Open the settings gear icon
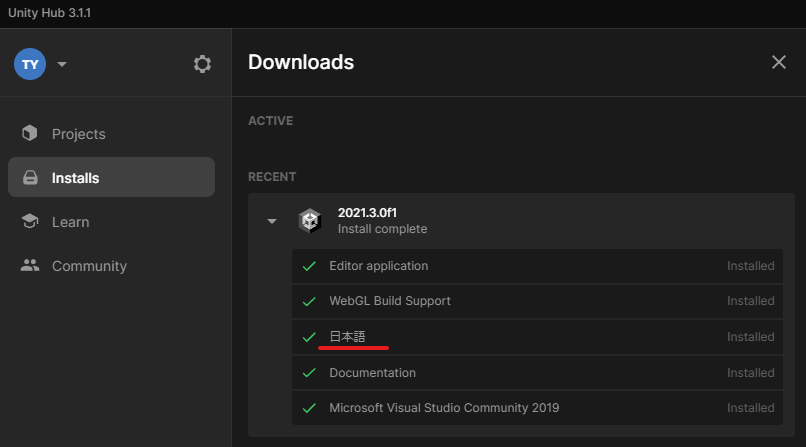806x447 pixels. coord(202,64)
